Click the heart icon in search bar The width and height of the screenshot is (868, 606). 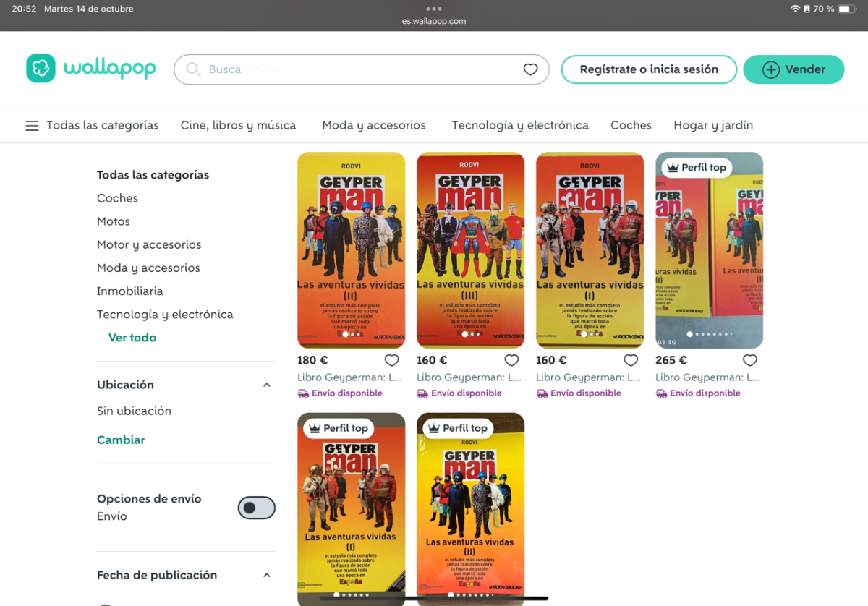530,69
